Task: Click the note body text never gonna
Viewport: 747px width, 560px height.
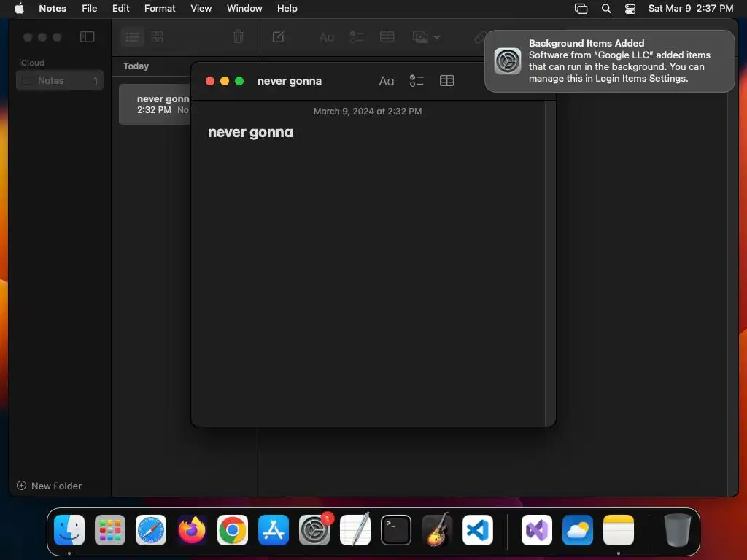Action: [x=251, y=133]
